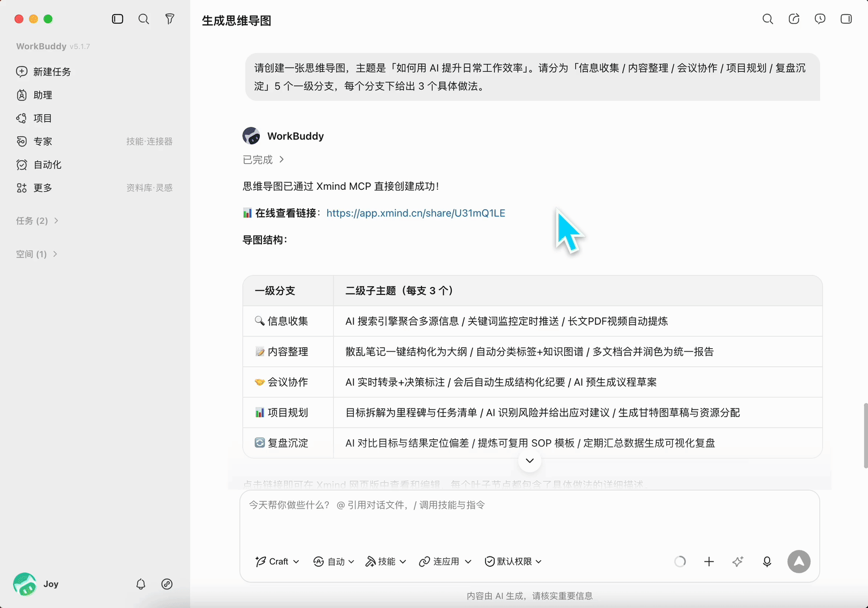Click the WorkBuddy v5.1.7 app label
Screen dimensions: 868x608
tap(53, 47)
